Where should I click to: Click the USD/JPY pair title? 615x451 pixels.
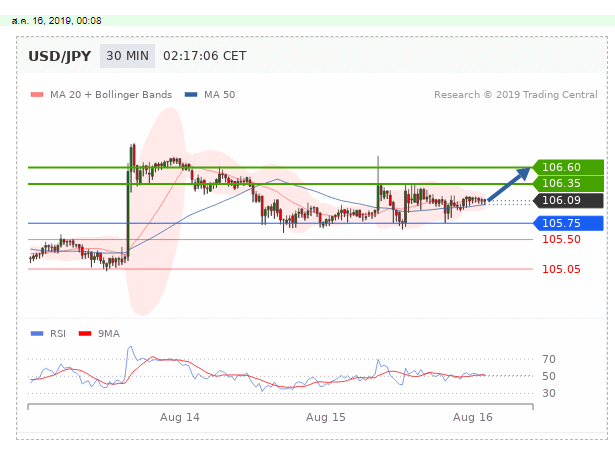pyautogui.click(x=60, y=56)
